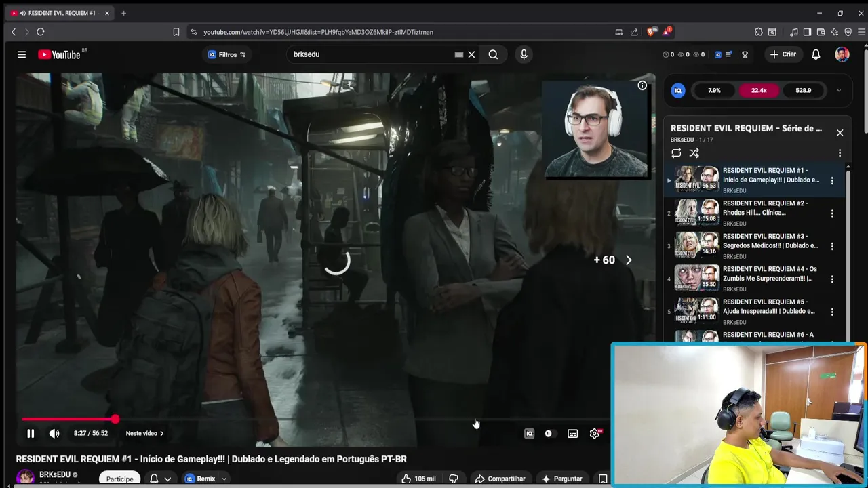Open the info icon on the video
The height and width of the screenshot is (488, 868).
pyautogui.click(x=642, y=85)
